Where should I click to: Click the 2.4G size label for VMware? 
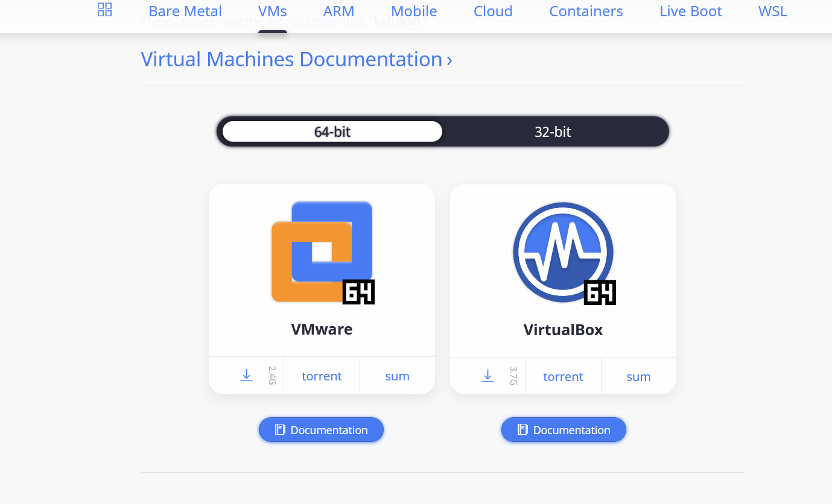(272, 376)
